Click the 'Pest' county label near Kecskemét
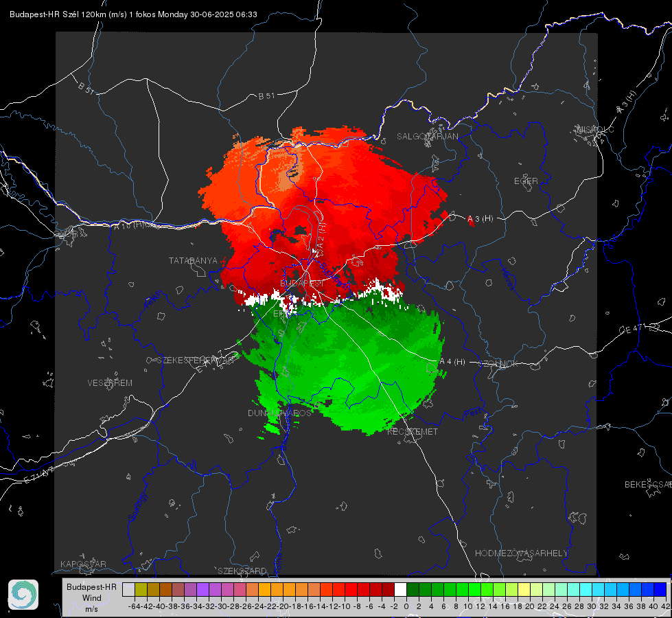 [472, 413]
